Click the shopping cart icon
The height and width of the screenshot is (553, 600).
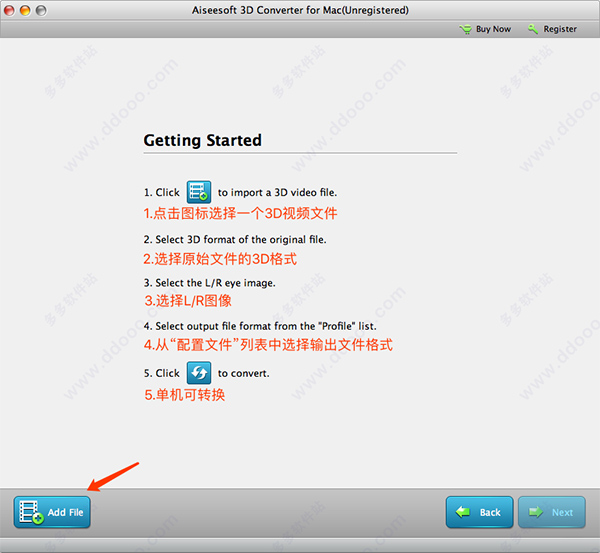[466, 29]
